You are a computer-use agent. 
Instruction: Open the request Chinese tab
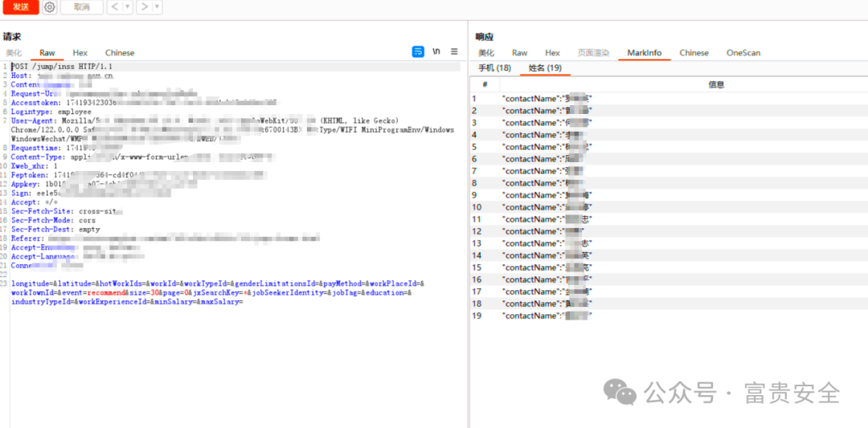pyautogui.click(x=120, y=53)
